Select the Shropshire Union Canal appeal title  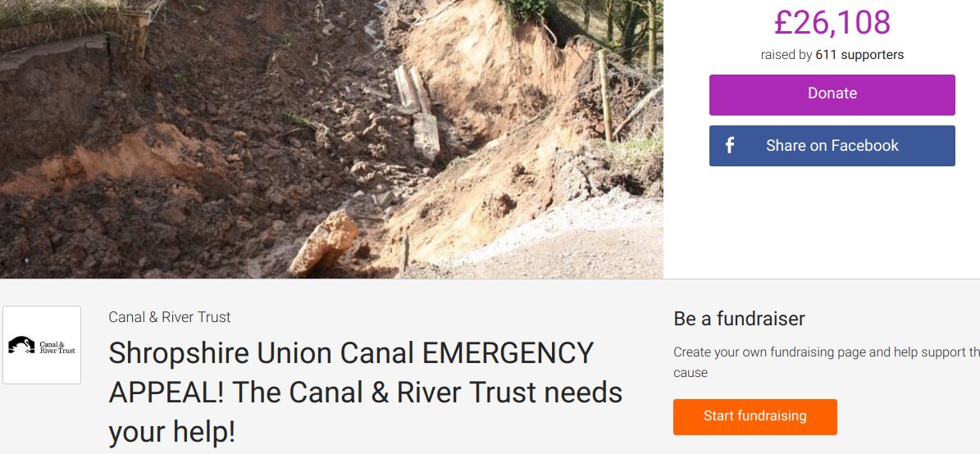coord(366,393)
